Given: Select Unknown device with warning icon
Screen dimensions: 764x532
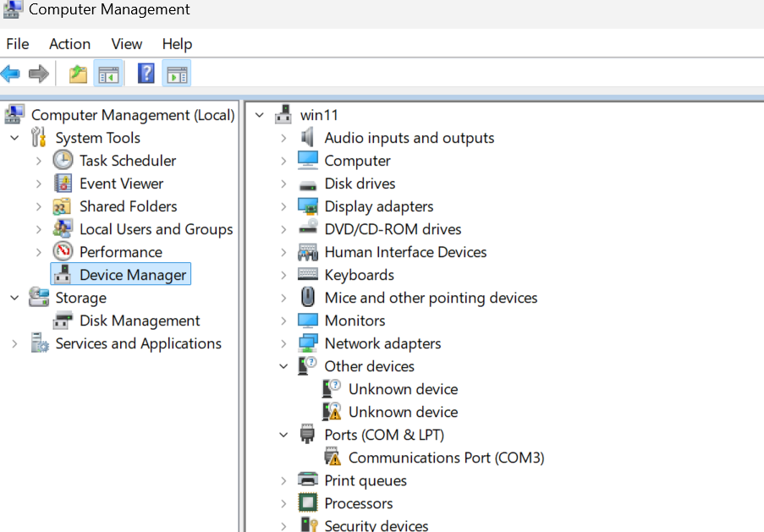Looking at the screenshot, I should 404,412.
